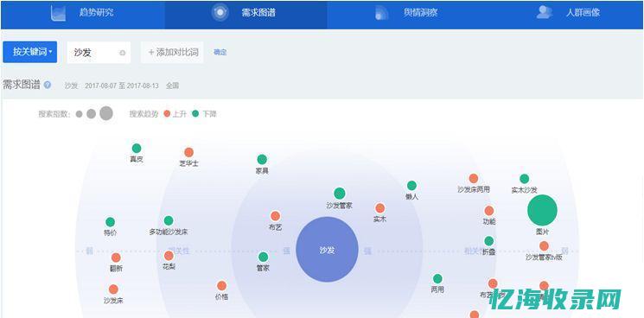Select the 多功能沙发床 keyword node
This screenshot has width=644, height=318.
point(169,220)
